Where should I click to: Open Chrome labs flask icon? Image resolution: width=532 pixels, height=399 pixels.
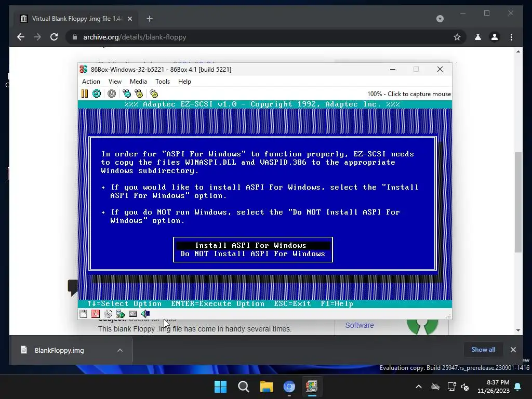(478, 37)
